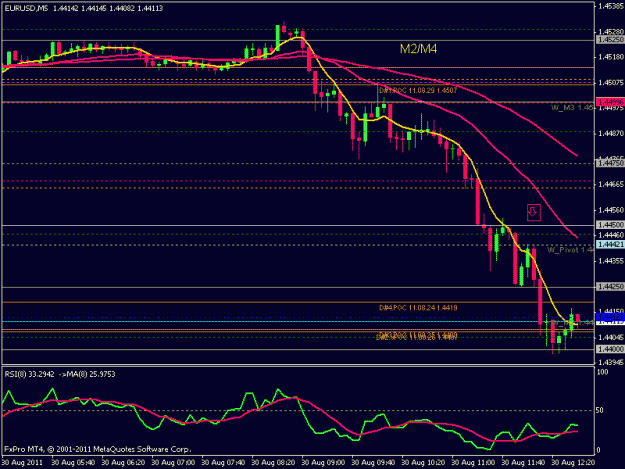
Task: Select the D#1POC 11.08.29 1.4507 label
Action: pyautogui.click(x=418, y=90)
